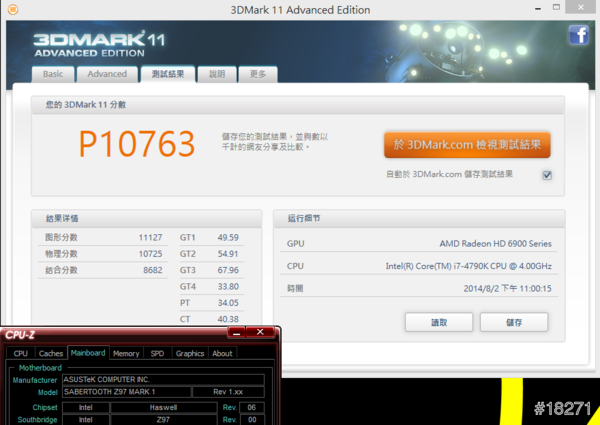This screenshot has height=425, width=600.
Task: Click the timestamp 2014/8/2 下午 11:00:15
Action: point(507,288)
